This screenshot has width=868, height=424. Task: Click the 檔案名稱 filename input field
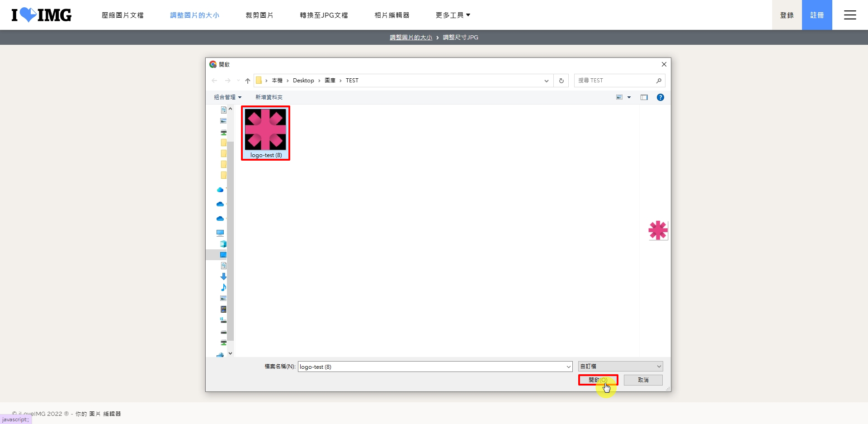(431, 367)
